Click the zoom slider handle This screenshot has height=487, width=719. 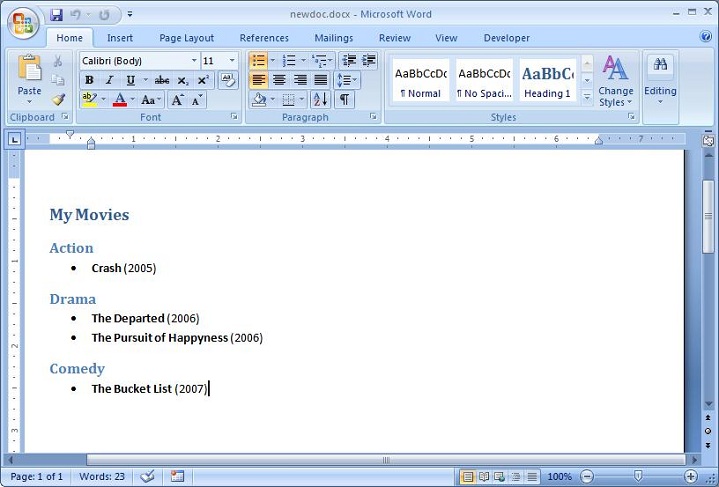click(x=637, y=476)
